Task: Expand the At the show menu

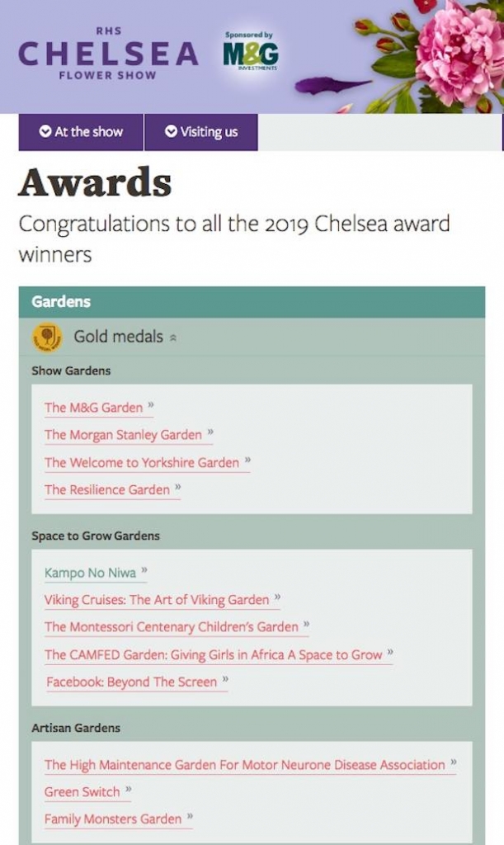Action: pos(81,132)
